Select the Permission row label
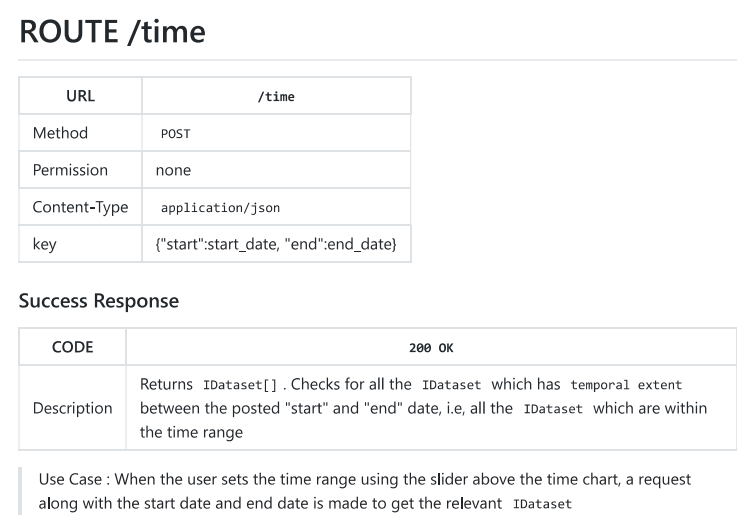This screenshot has width=751, height=523. pos(70,170)
